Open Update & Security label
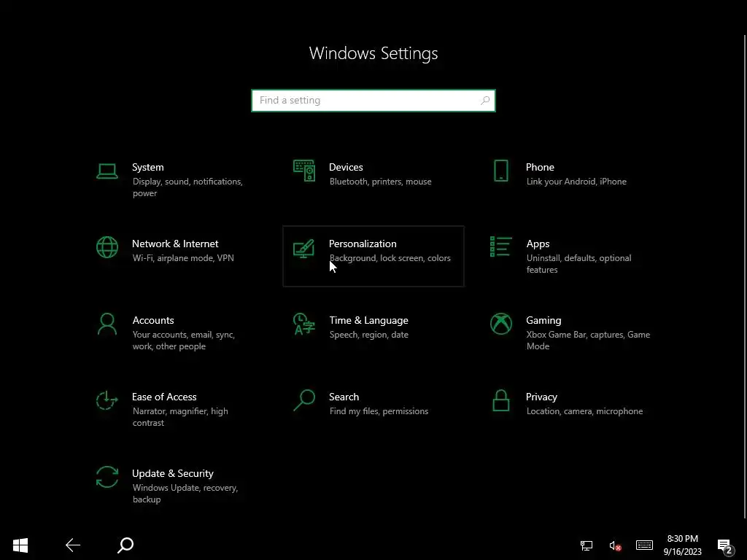This screenshot has height=560, width=747. click(172, 474)
